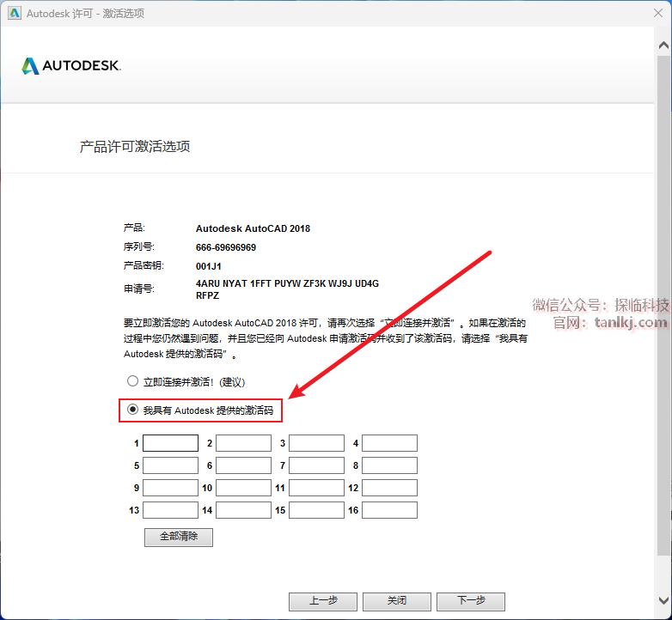This screenshot has width=672, height=620.
Task: Click the '产品:' label
Action: (134, 228)
